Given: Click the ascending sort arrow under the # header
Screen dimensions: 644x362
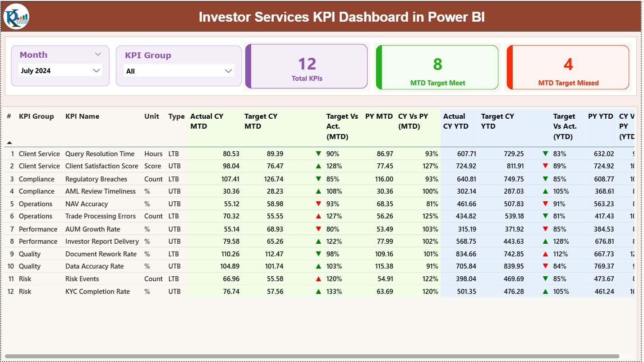Looking at the screenshot, I should 9,142.
